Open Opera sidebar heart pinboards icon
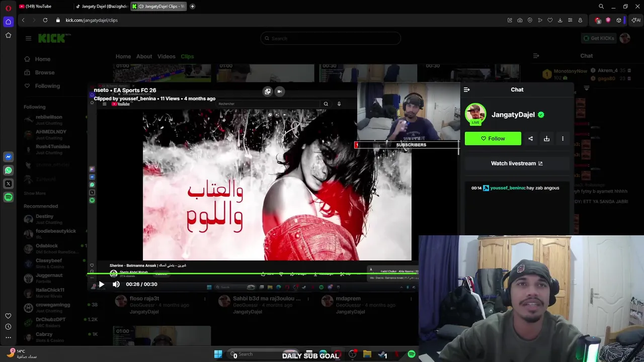644x362 pixels. 8,316
